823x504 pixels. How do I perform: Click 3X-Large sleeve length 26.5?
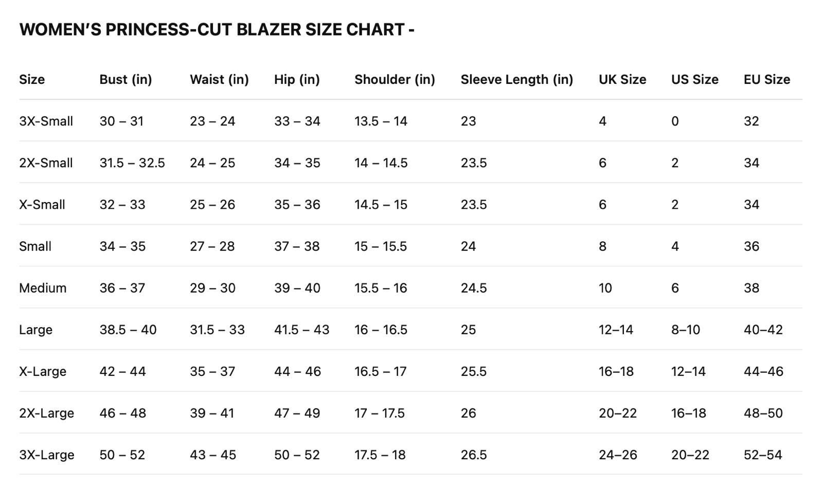(x=473, y=455)
